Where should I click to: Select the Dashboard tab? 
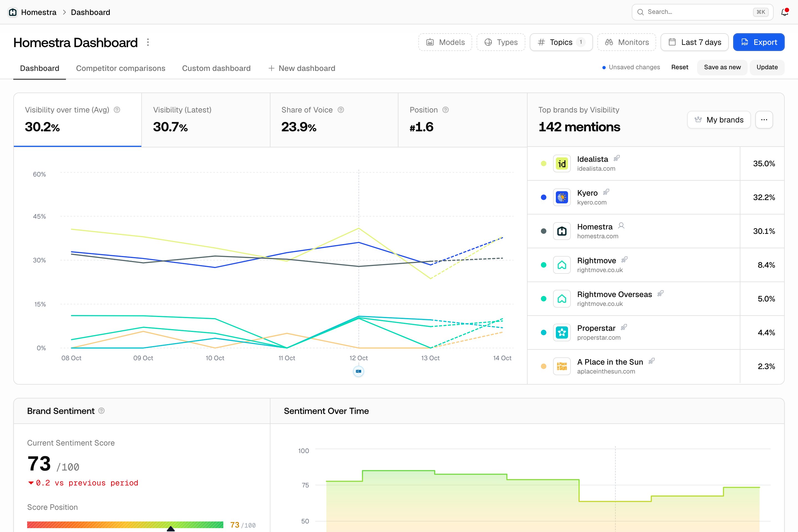click(40, 68)
